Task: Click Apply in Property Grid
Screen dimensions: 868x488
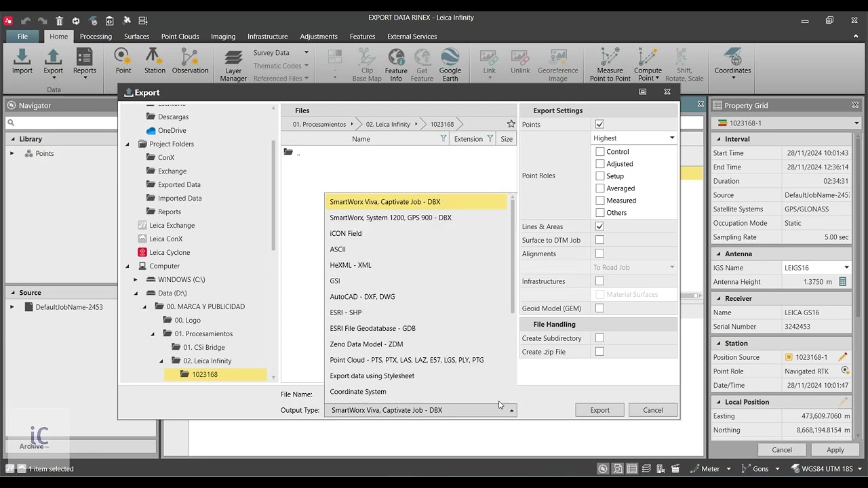Action: pyautogui.click(x=835, y=450)
